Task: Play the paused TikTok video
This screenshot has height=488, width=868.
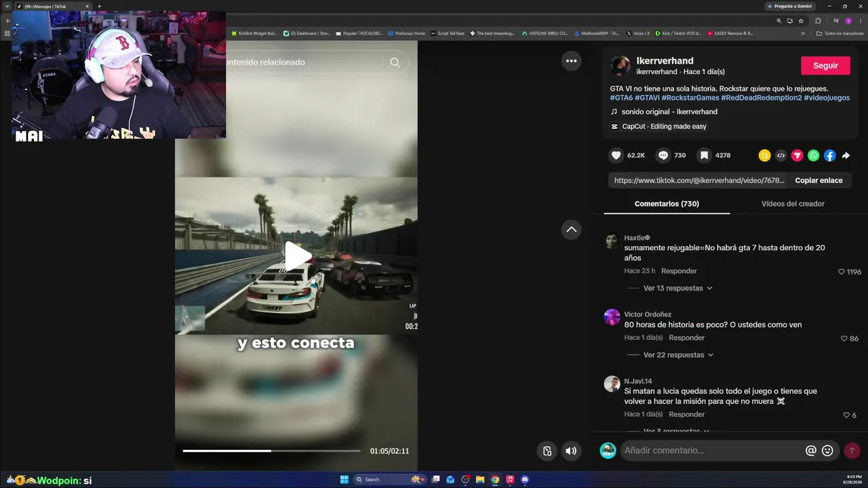Action: pos(297,256)
